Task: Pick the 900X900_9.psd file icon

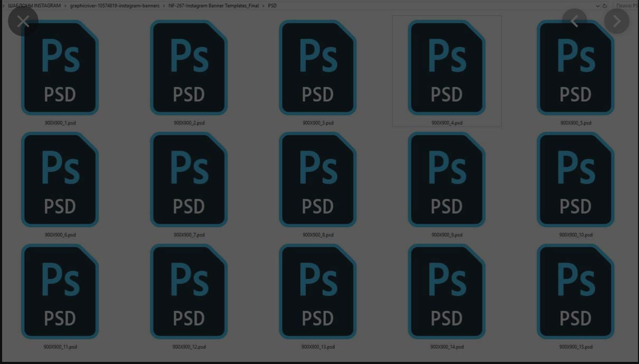Action: coord(446,179)
